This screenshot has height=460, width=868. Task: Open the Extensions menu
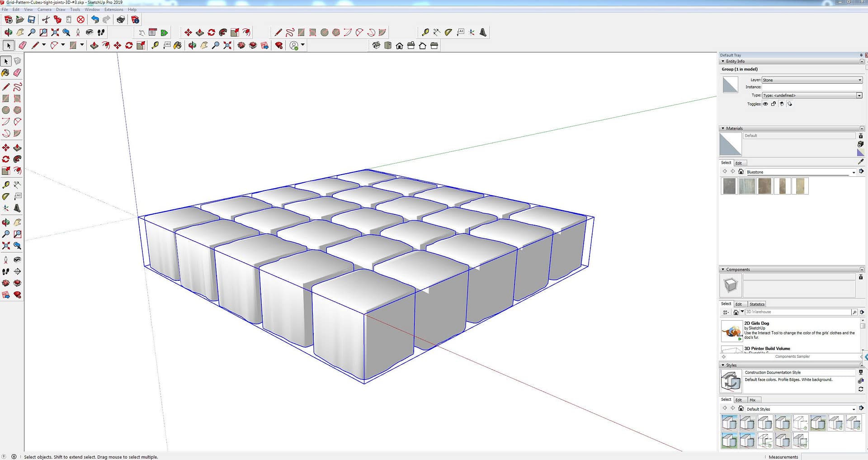click(113, 9)
